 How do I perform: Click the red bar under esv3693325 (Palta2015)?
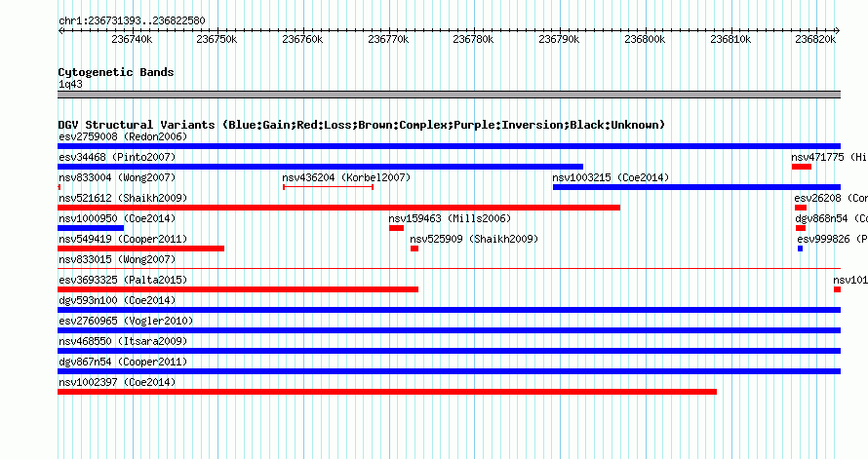coord(238,289)
